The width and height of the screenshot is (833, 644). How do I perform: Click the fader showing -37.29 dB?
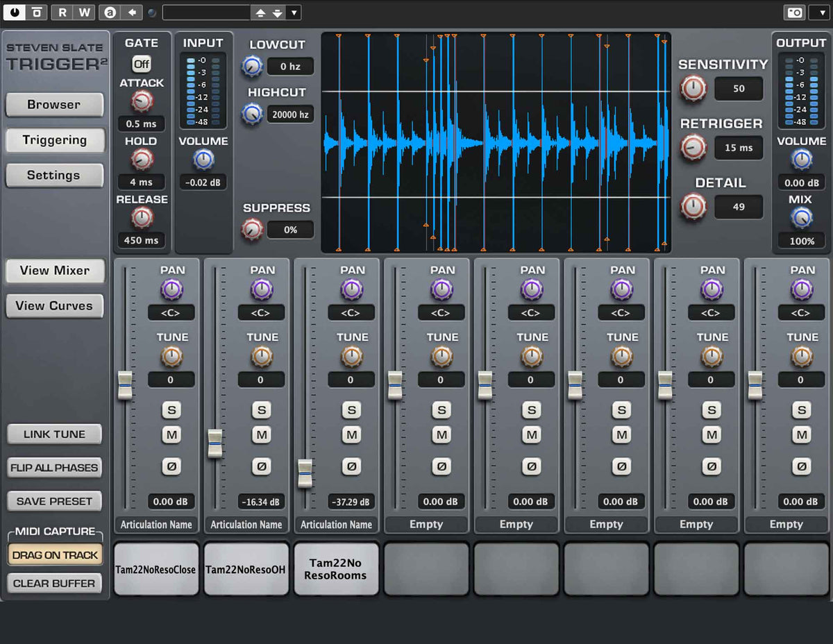tap(305, 473)
